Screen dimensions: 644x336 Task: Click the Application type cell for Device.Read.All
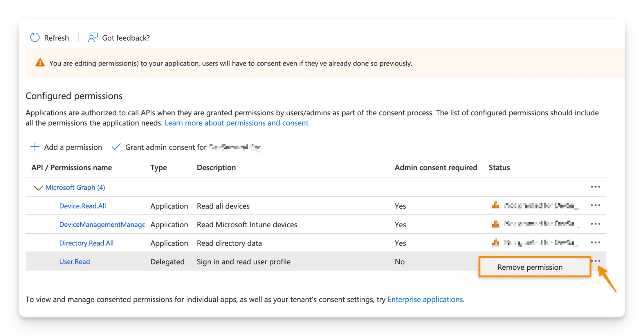169,206
